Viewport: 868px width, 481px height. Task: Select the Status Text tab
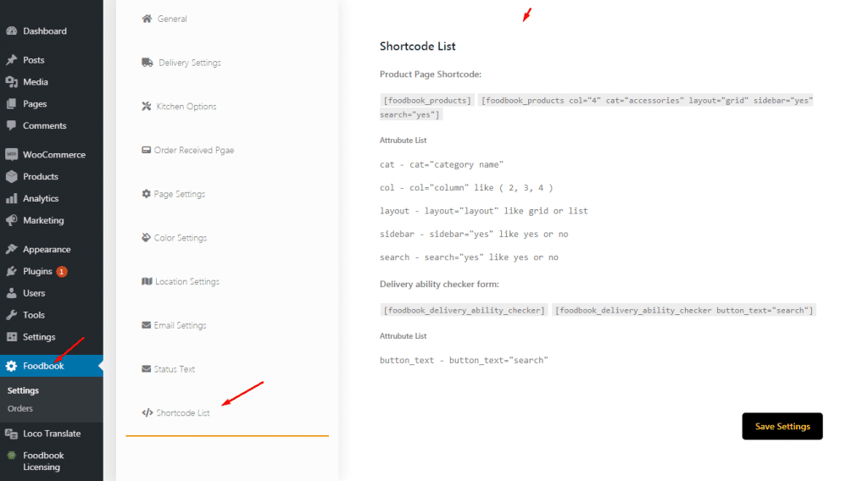[174, 369]
